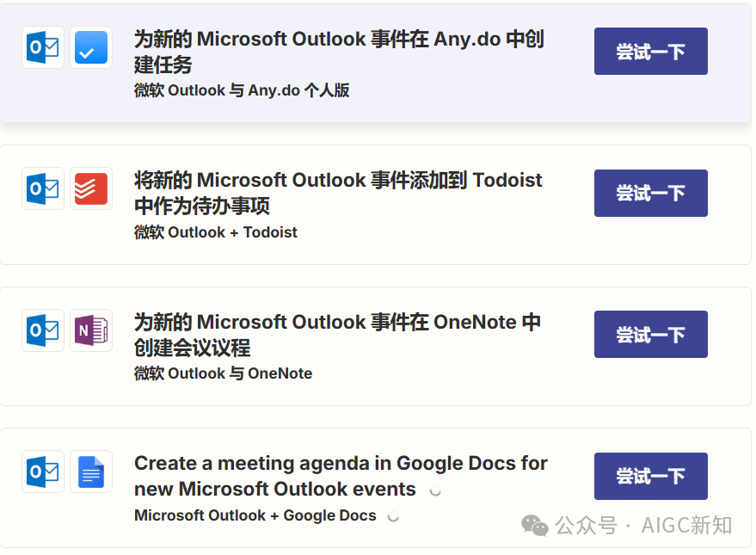The width and height of the screenshot is (756, 555).
Task: Click Outlook icon in Google Docs row
Action: tap(43, 472)
